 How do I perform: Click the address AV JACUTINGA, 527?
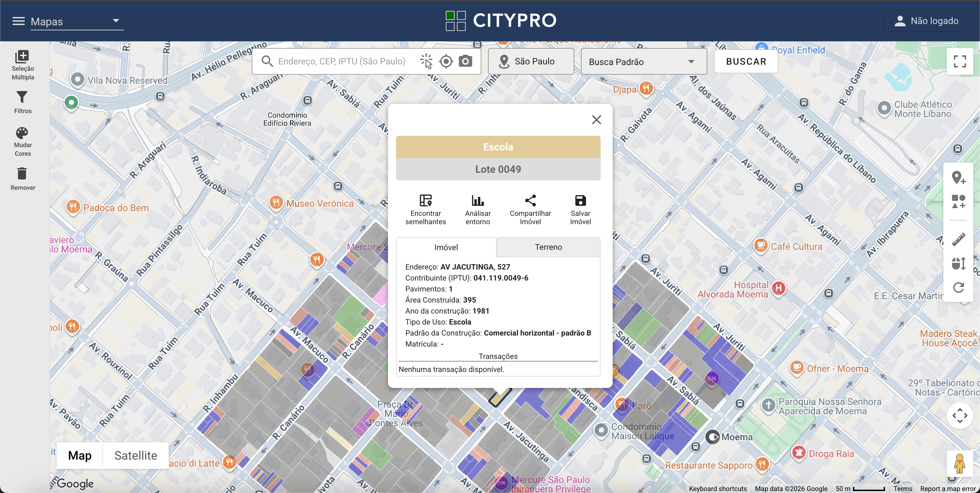[x=475, y=267]
